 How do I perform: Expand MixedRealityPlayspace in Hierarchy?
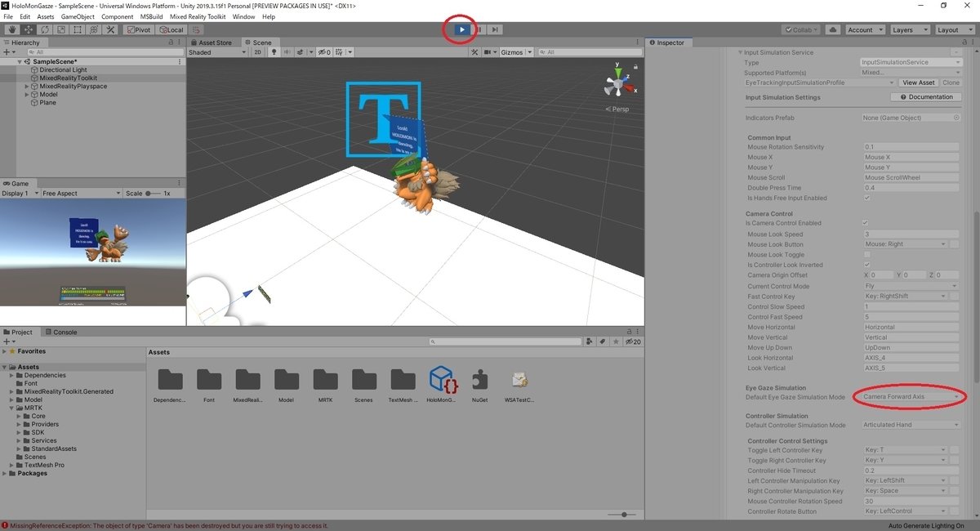click(x=27, y=87)
